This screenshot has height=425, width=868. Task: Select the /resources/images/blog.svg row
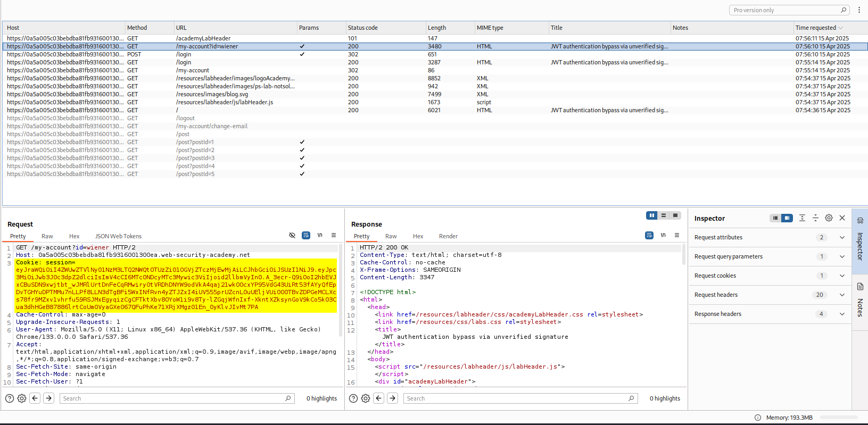pos(435,94)
